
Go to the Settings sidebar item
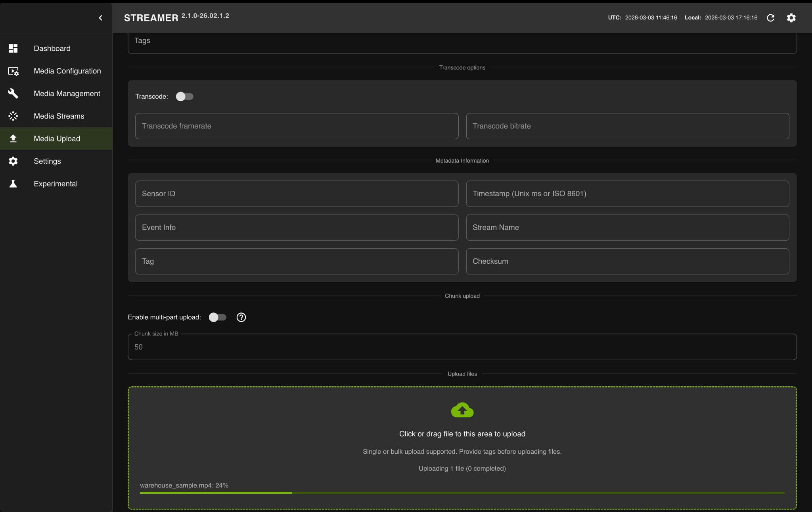[47, 161]
